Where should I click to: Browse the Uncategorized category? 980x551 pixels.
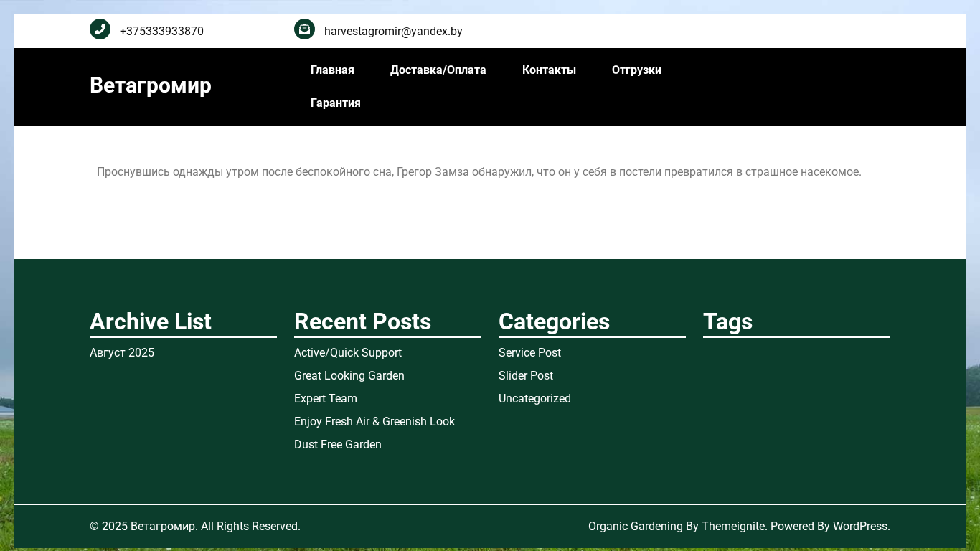[534, 399]
